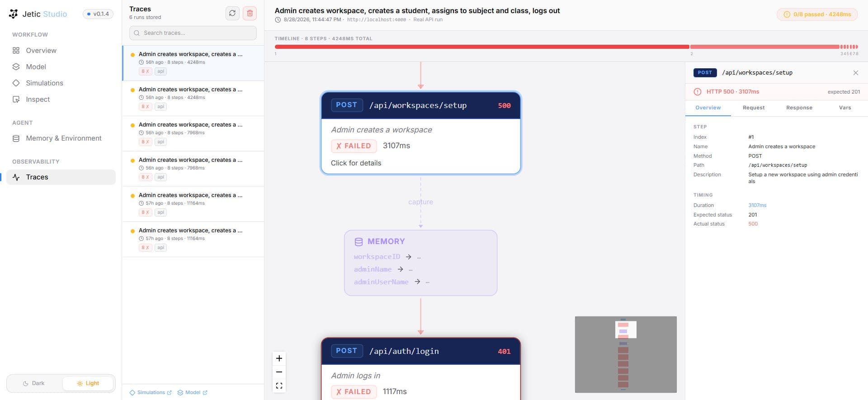Delete all stored traces with trash icon
The image size is (868, 400).
coord(250,13)
